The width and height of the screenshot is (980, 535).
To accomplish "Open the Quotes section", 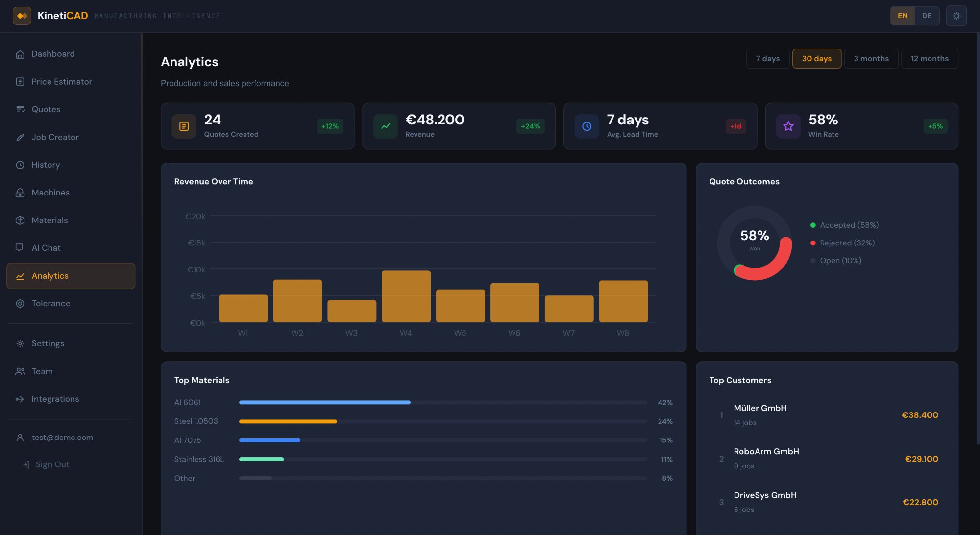I will tap(46, 109).
